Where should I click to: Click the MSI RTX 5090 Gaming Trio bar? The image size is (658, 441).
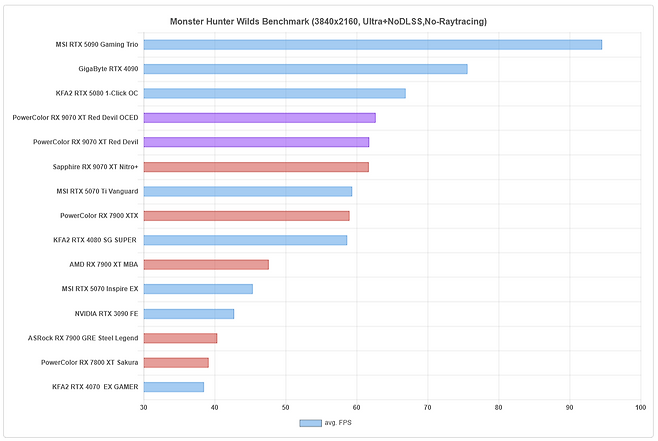pyautogui.click(x=372, y=45)
